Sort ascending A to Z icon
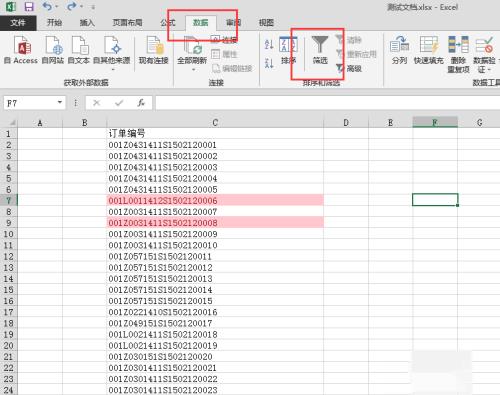 tap(269, 44)
